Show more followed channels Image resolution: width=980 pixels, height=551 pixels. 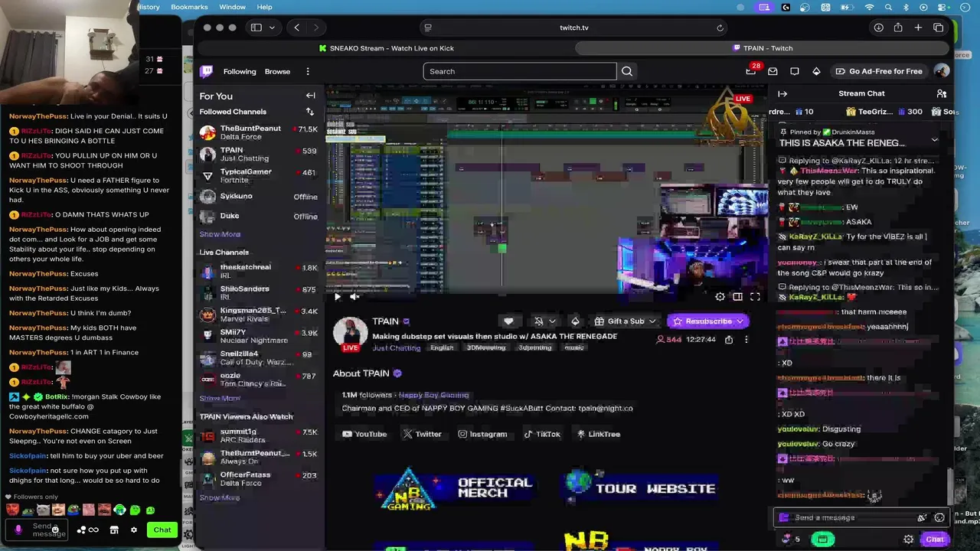pos(220,234)
